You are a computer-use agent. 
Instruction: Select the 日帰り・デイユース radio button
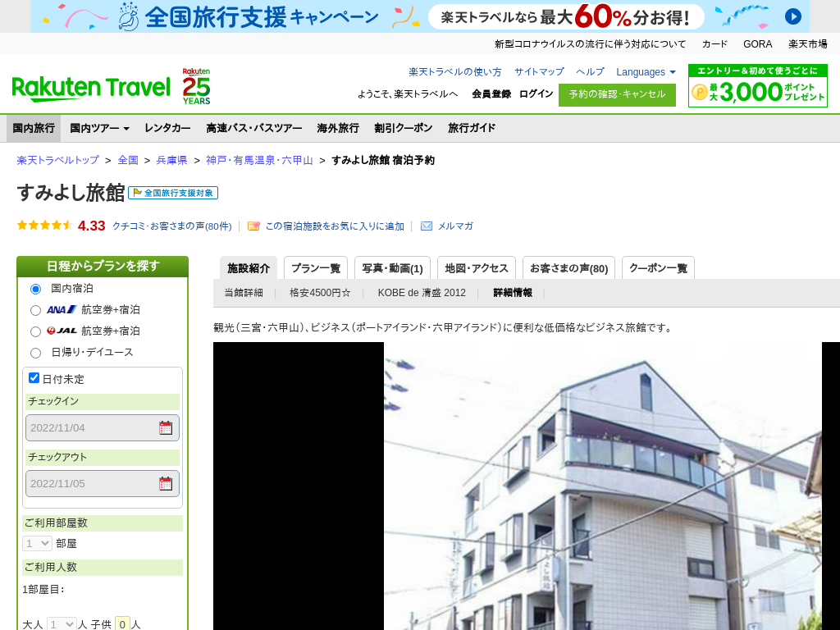coord(35,353)
